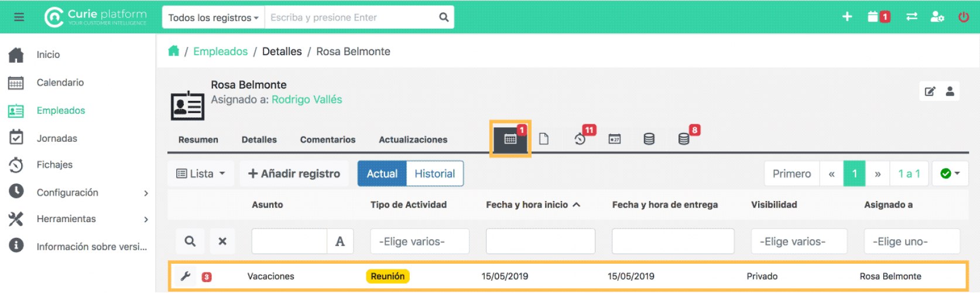Click the Asunto filter input field
This screenshot has width=980, height=293.
[289, 241]
